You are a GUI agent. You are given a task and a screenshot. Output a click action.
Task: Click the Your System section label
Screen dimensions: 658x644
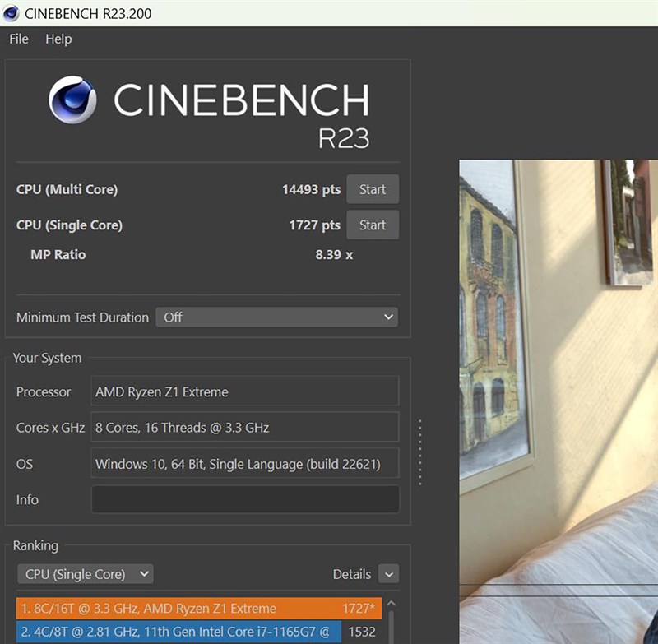pyautogui.click(x=47, y=358)
